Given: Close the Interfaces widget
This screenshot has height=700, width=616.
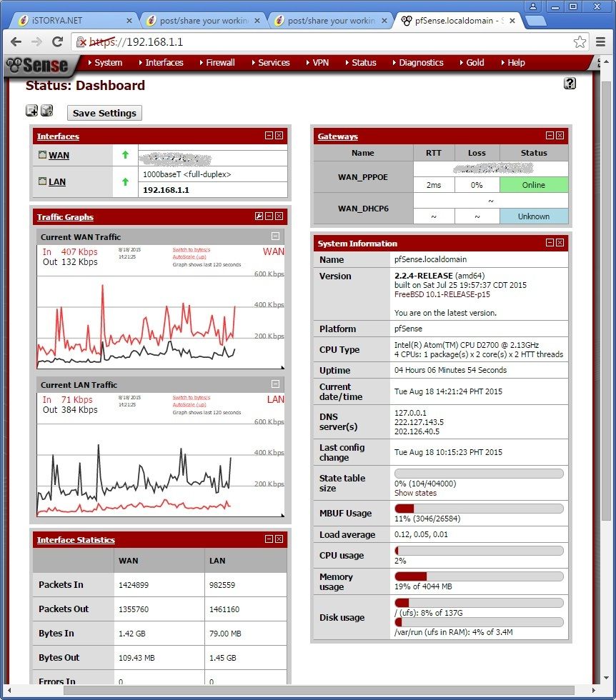Looking at the screenshot, I should [279, 136].
